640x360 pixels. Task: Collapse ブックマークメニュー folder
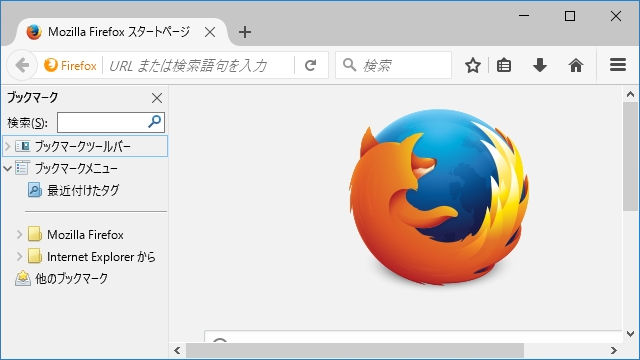[7, 168]
